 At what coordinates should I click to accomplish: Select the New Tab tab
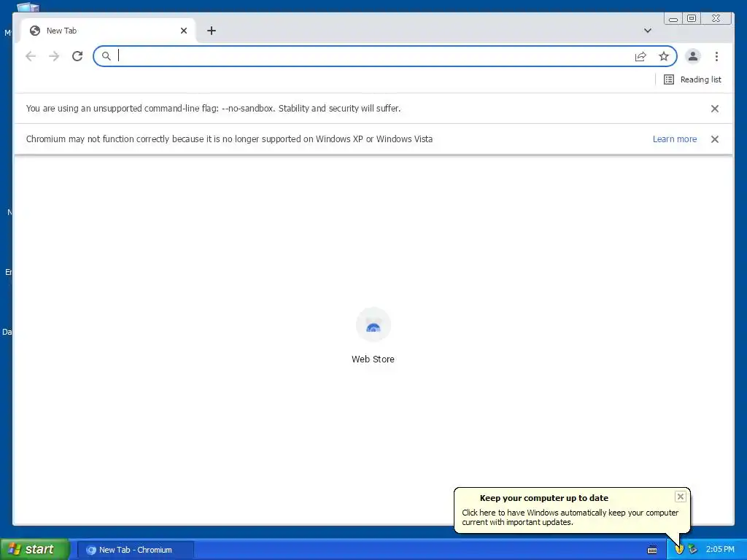108,31
